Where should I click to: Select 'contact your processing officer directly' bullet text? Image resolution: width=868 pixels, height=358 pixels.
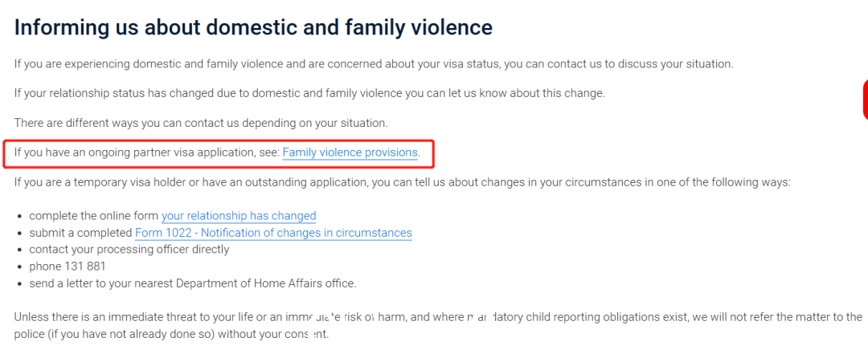point(129,249)
